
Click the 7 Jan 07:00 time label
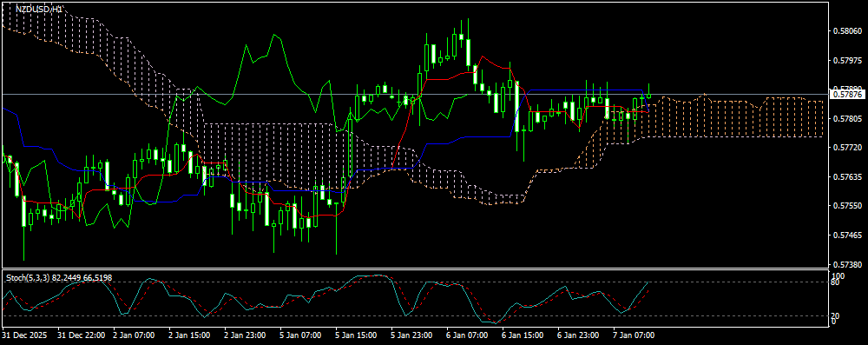(634, 335)
